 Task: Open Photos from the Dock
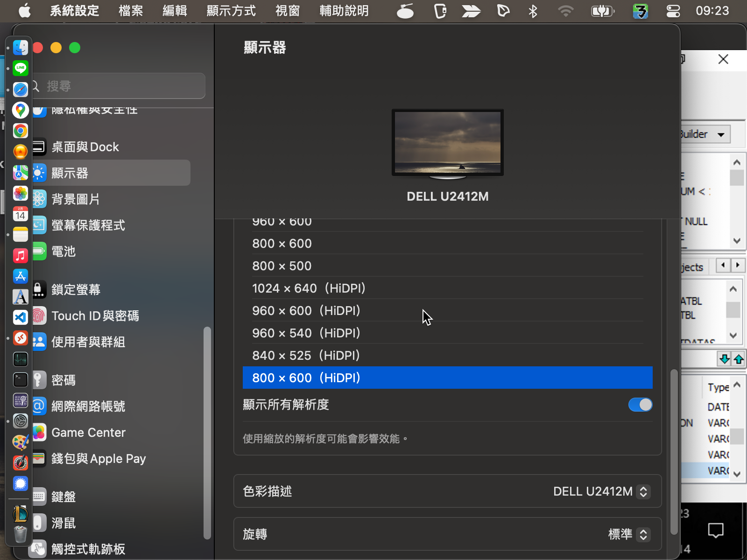[21, 193]
